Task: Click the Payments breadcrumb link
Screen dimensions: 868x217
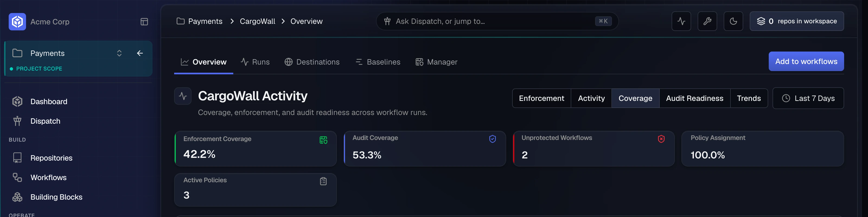Action: (205, 21)
